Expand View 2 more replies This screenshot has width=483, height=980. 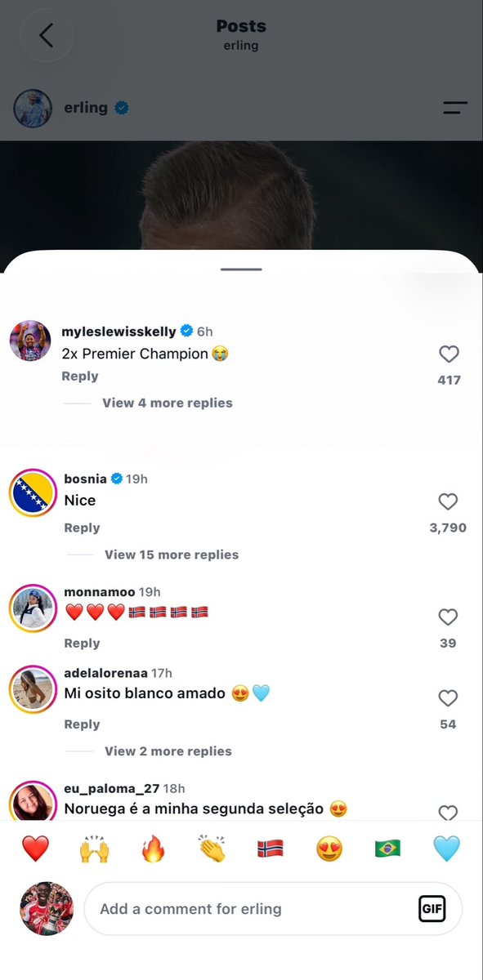pyautogui.click(x=168, y=751)
